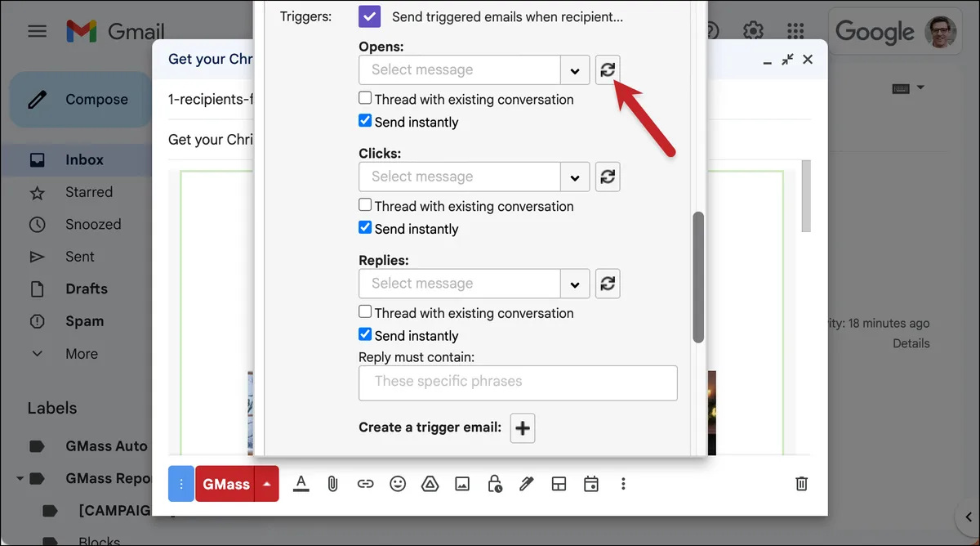This screenshot has height=546, width=980.
Task: Click the Reply must contain phrases field
Action: pos(518,383)
